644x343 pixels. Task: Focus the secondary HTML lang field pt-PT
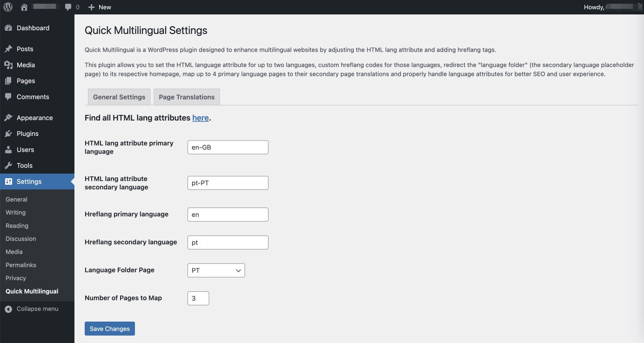tap(228, 183)
